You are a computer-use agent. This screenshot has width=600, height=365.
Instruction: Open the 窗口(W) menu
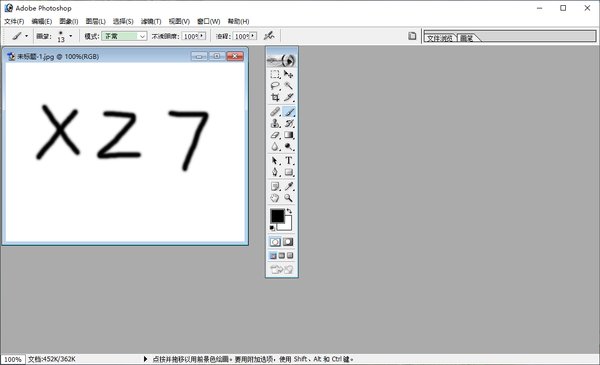[x=209, y=21]
